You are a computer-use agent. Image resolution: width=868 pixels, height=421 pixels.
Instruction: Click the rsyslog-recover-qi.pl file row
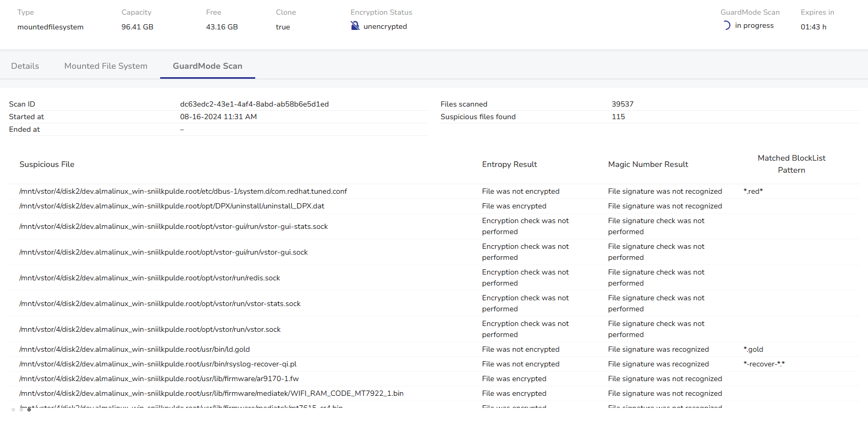(x=158, y=364)
